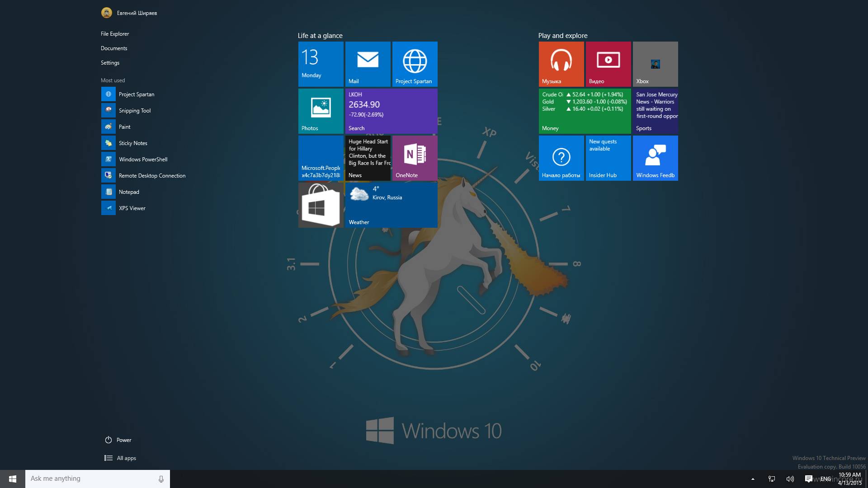Launch the OneNote tile
Image resolution: width=868 pixels, height=488 pixels.
tap(415, 158)
